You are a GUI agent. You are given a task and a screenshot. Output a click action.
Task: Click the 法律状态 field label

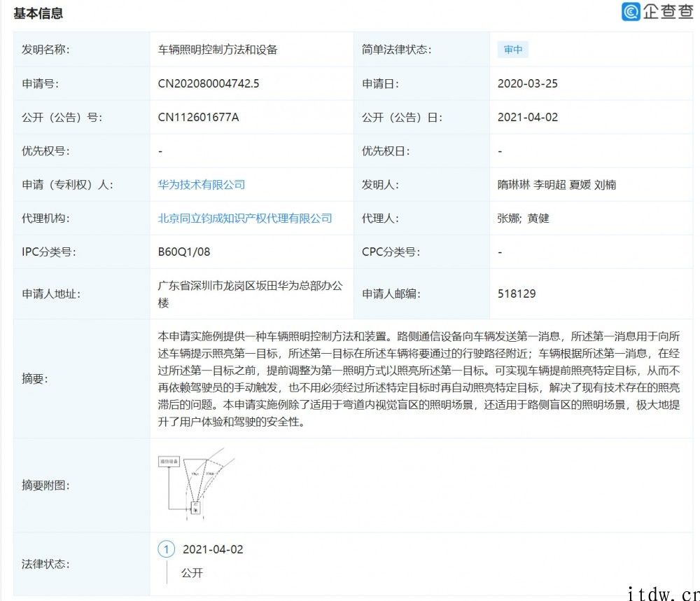[45, 564]
